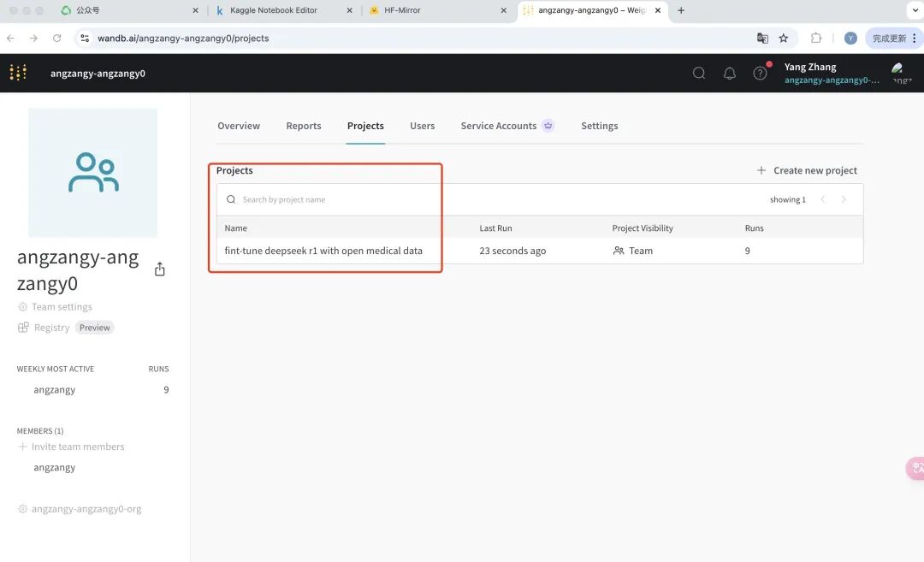Click the translate page icon
The image size is (924, 562).
[762, 38]
